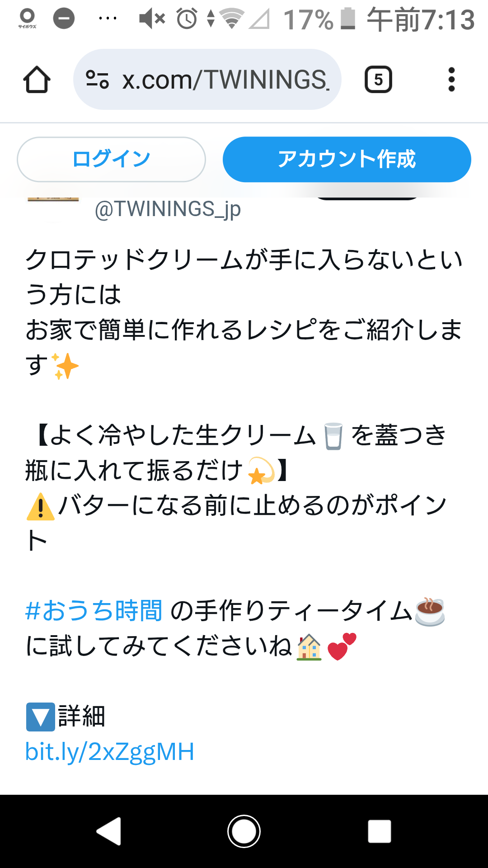
Task: Open Chrome three-dot overflow menu
Action: (451, 80)
